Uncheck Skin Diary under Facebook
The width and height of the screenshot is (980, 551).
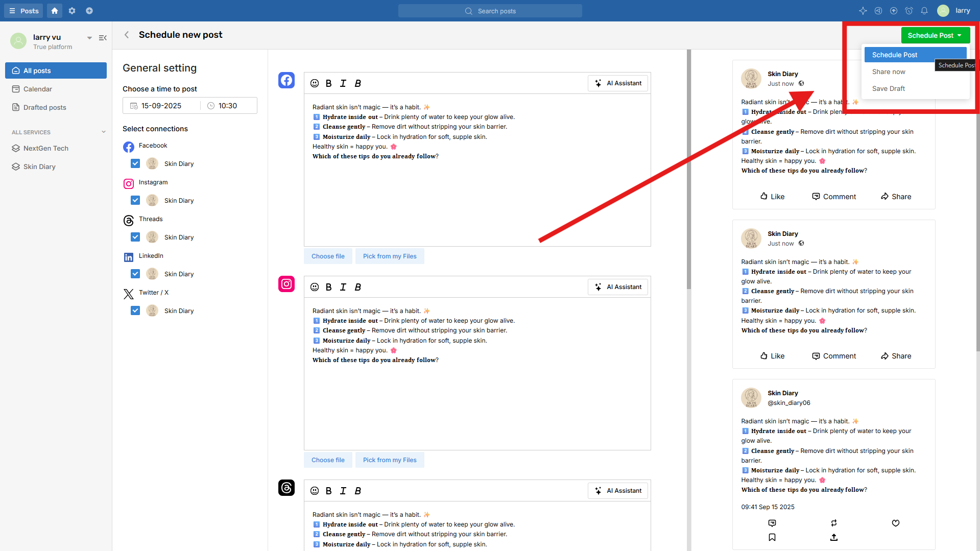[135, 163]
